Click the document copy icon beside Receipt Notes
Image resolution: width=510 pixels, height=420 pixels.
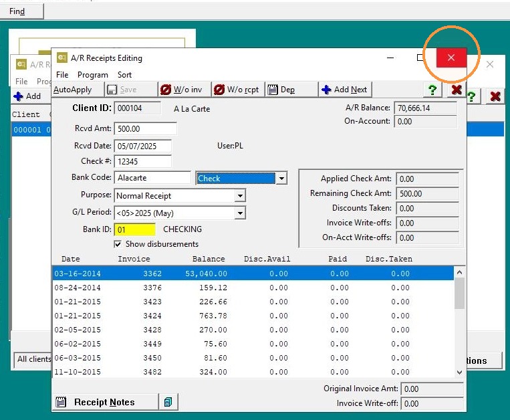[168, 402]
